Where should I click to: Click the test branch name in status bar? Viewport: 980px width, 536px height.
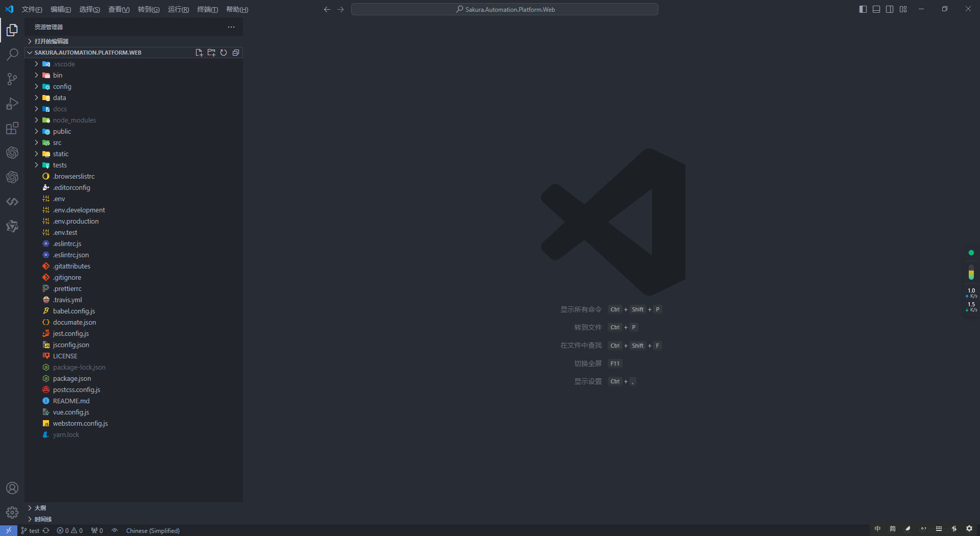tap(30, 530)
